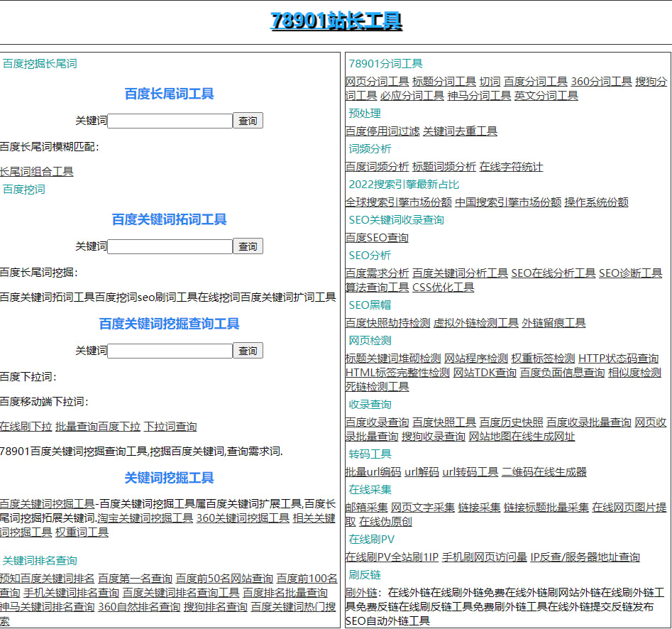Screen dimensions: 672x629
Task: Click keyword field under 百度关键词挖掘查询工具
Action: coord(170,351)
